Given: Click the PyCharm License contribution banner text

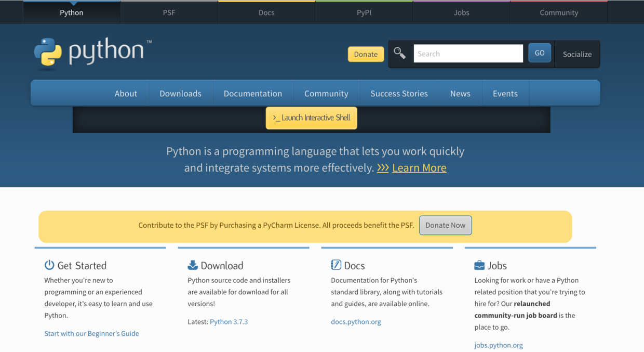Looking at the screenshot, I should point(276,225).
